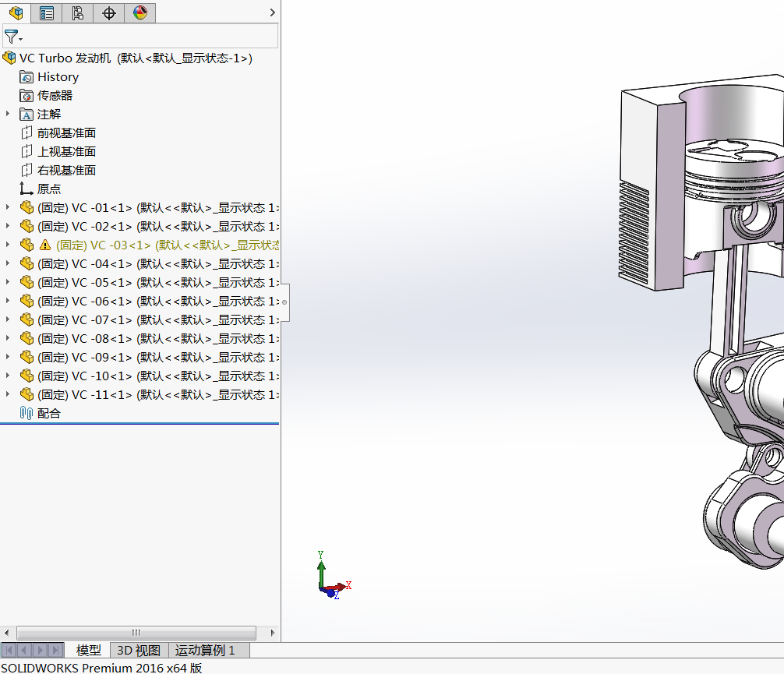Select the 传感器 sensors folder
Image resolution: width=784 pixels, height=674 pixels.
[55, 96]
